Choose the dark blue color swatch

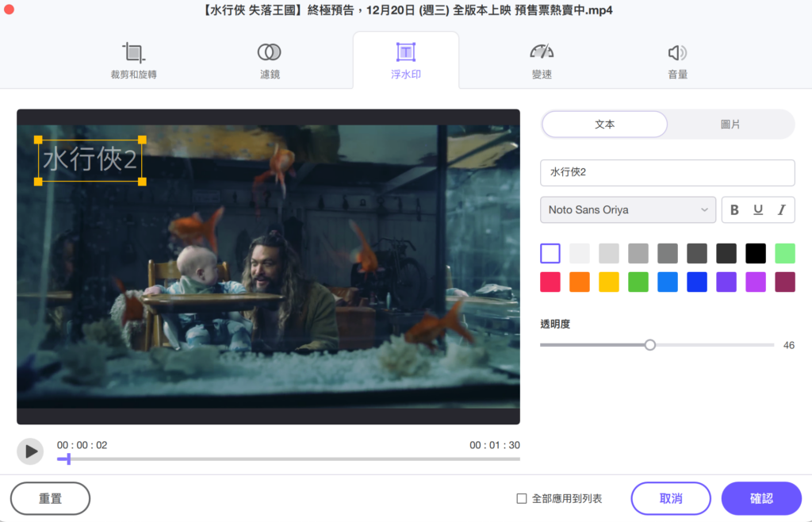point(697,282)
